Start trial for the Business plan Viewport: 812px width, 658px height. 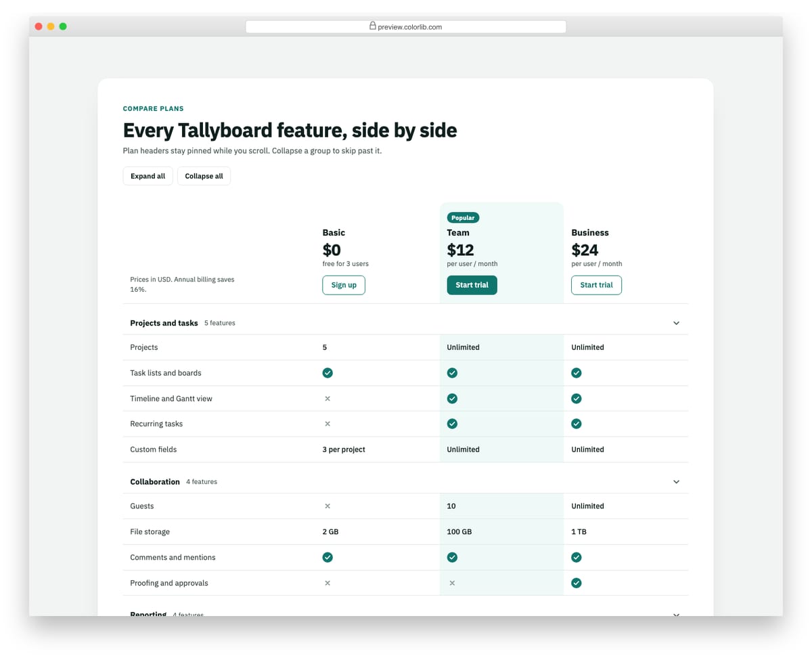(x=596, y=285)
